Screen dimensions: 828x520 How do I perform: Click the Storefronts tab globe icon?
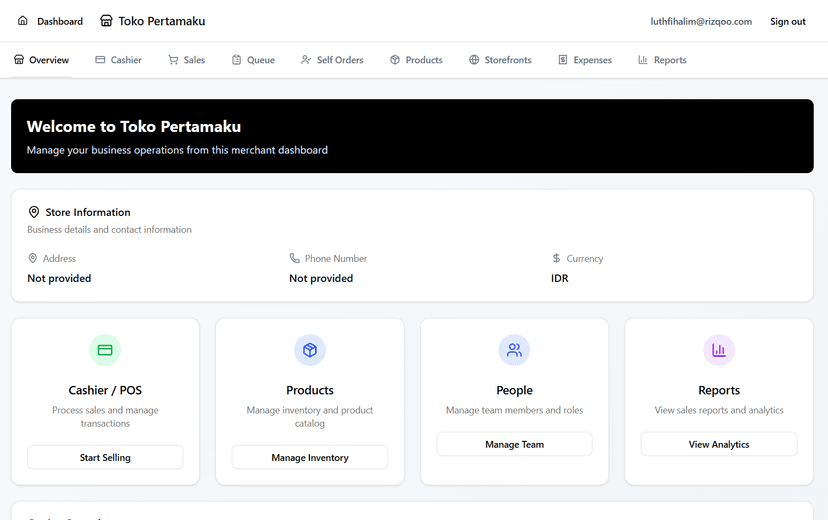coord(474,60)
